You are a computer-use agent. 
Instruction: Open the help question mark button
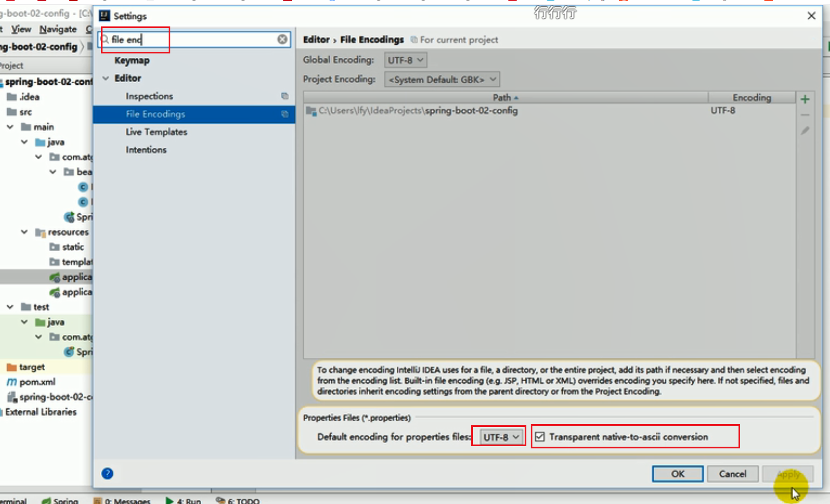(107, 473)
